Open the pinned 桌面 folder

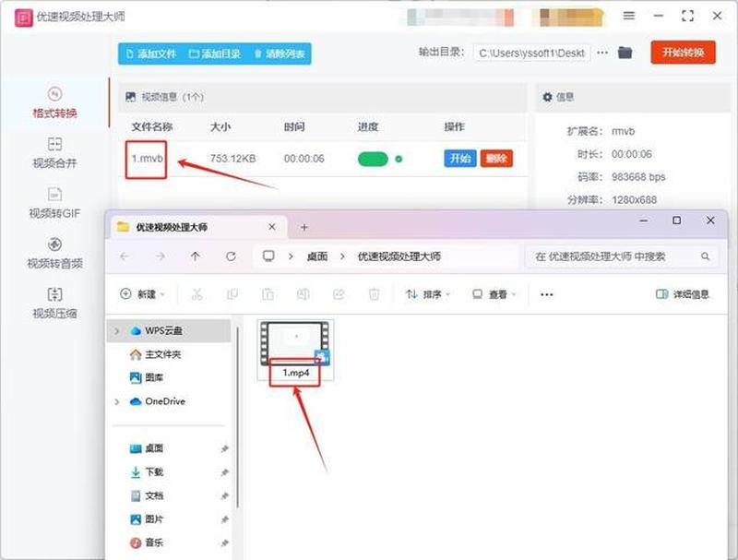pyautogui.click(x=147, y=448)
